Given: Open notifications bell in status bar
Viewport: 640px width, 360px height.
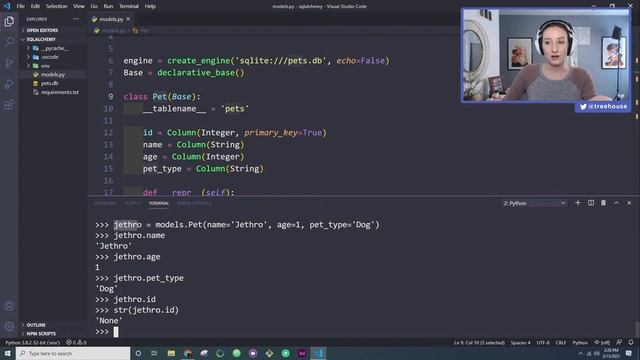Looking at the screenshot, I should (631, 342).
